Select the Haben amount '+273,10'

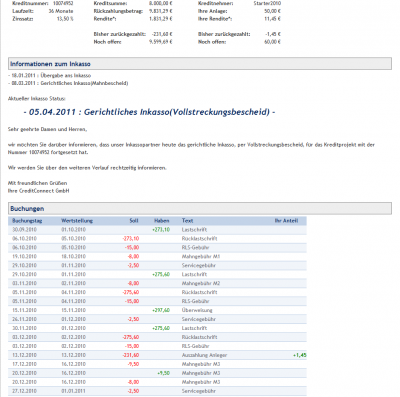click(x=161, y=230)
